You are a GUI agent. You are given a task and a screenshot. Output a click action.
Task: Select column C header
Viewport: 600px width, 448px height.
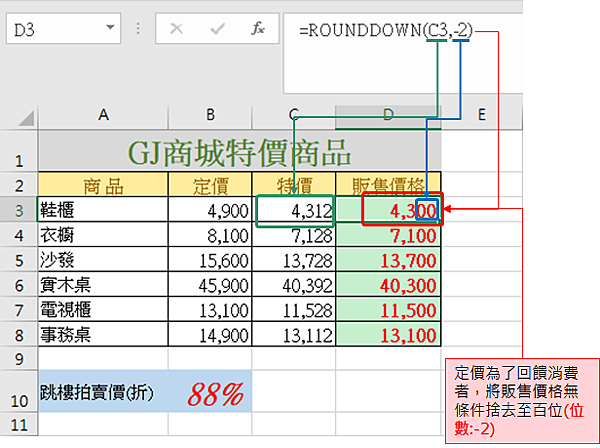293,115
